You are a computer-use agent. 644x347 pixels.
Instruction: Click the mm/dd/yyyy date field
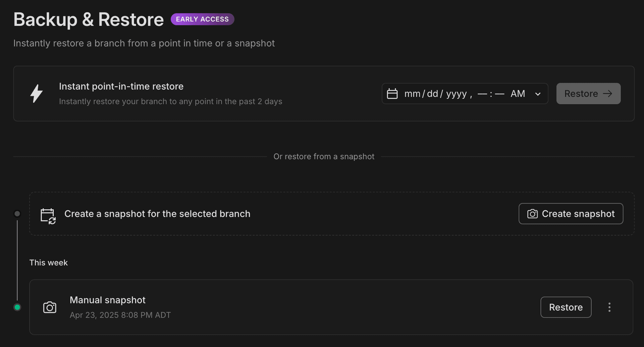click(x=435, y=94)
